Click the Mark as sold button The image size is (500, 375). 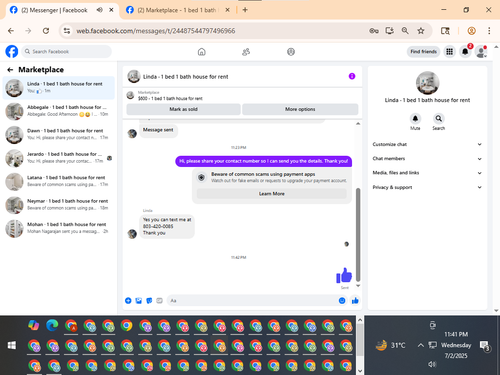coord(183,109)
